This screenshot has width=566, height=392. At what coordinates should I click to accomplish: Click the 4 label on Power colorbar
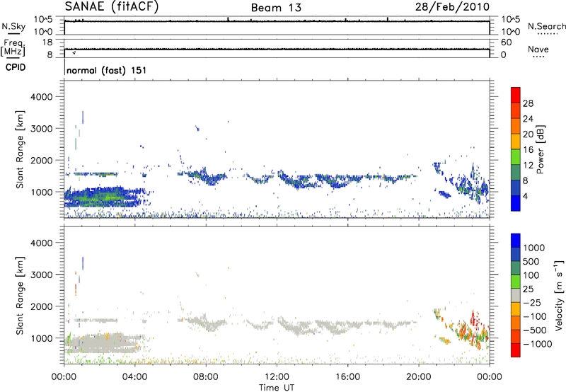(526, 196)
